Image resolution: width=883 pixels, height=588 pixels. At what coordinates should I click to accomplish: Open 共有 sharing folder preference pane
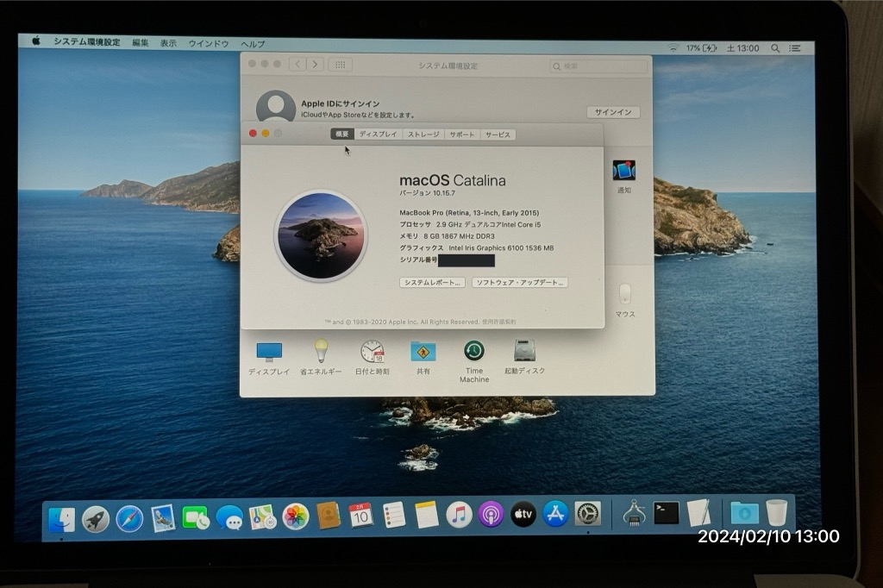[423, 358]
